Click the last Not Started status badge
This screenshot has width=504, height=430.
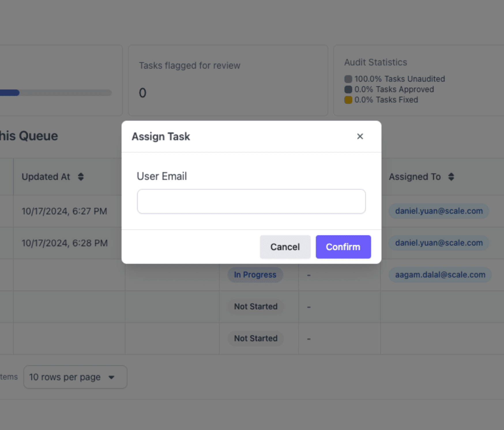tap(256, 338)
